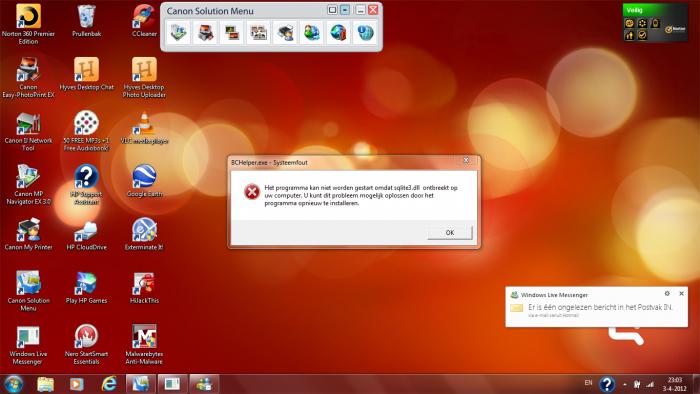Open the Prullenbak recycle bin icon
This screenshot has height=394, width=700.
pos(86,21)
